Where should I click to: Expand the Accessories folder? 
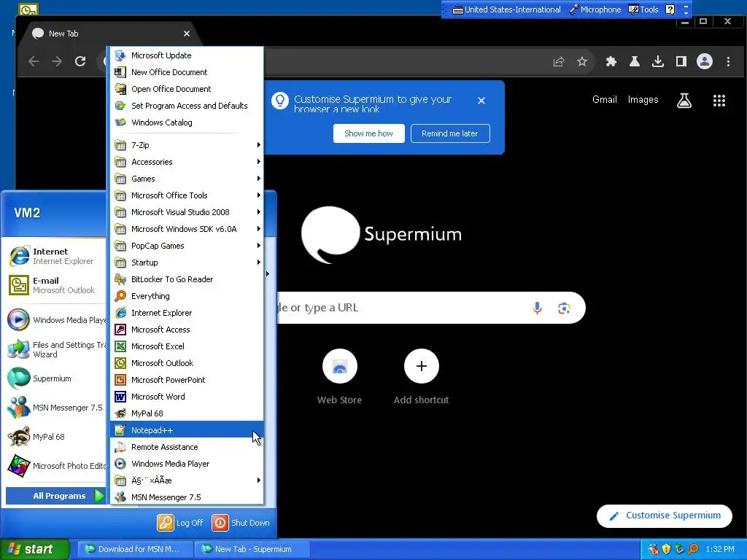[187, 162]
